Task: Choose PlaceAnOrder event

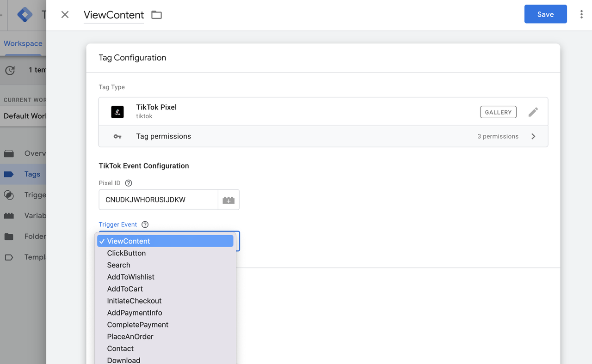Action: [x=165, y=337]
